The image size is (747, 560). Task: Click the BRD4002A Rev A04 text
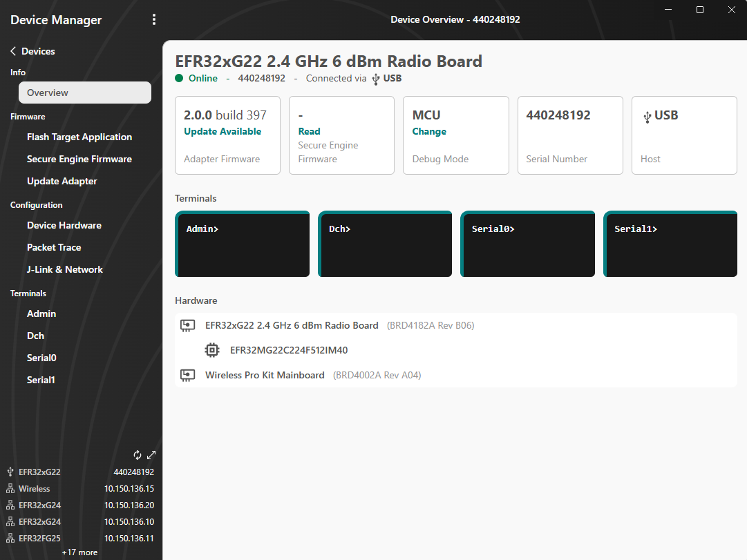[x=377, y=375]
